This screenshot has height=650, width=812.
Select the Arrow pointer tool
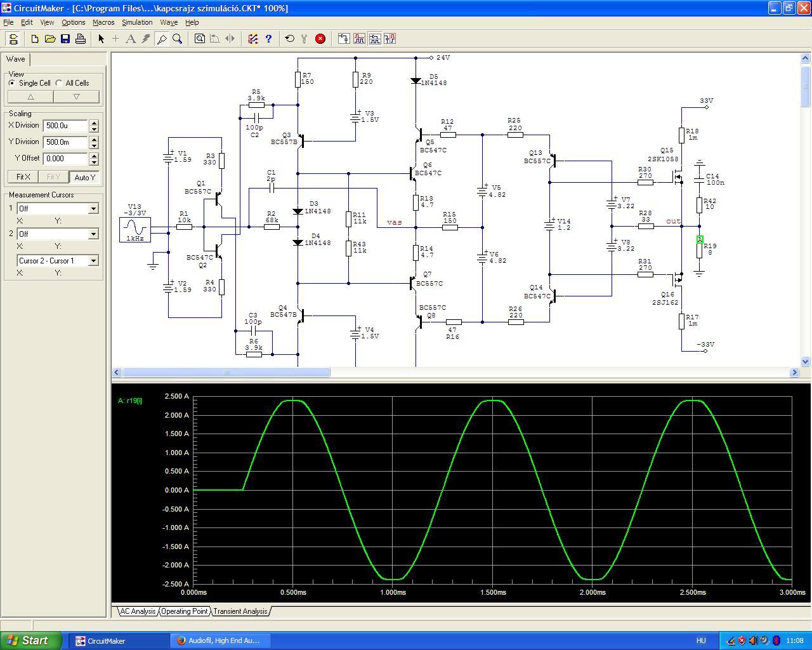pyautogui.click(x=101, y=39)
